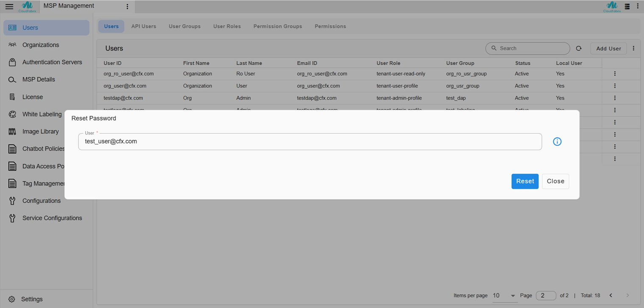Open the hamburger menu icon

click(9, 6)
